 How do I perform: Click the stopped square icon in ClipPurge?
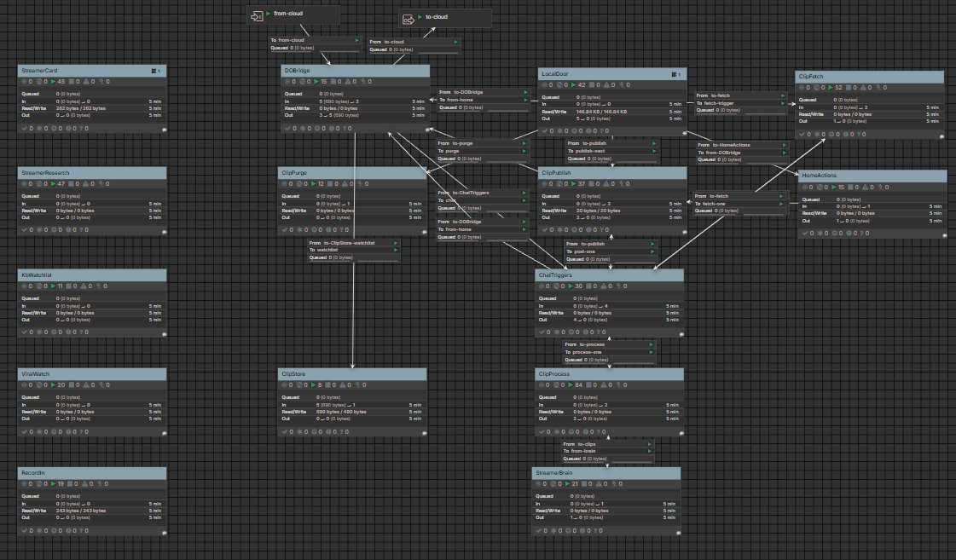pyautogui.click(x=330, y=184)
